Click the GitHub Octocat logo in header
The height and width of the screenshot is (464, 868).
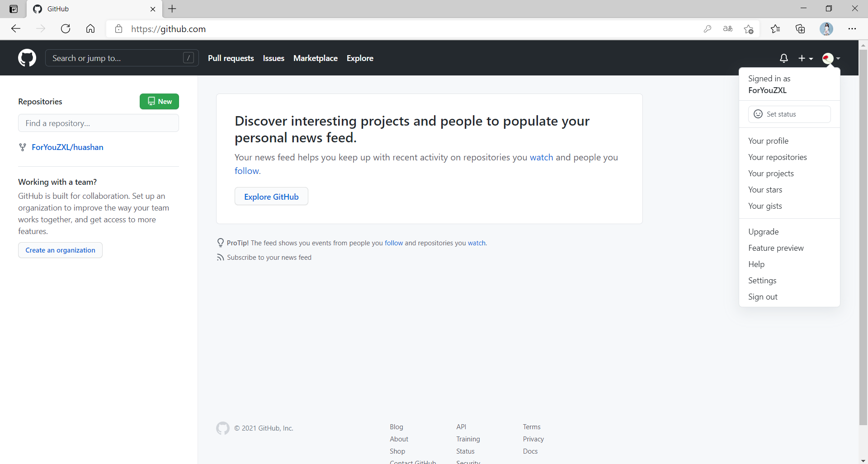coord(27,58)
